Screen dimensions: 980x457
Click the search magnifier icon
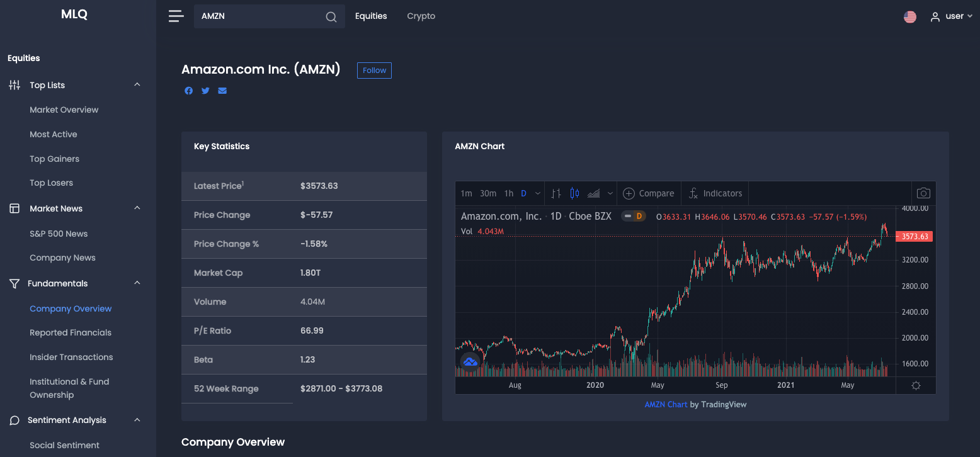point(331,17)
